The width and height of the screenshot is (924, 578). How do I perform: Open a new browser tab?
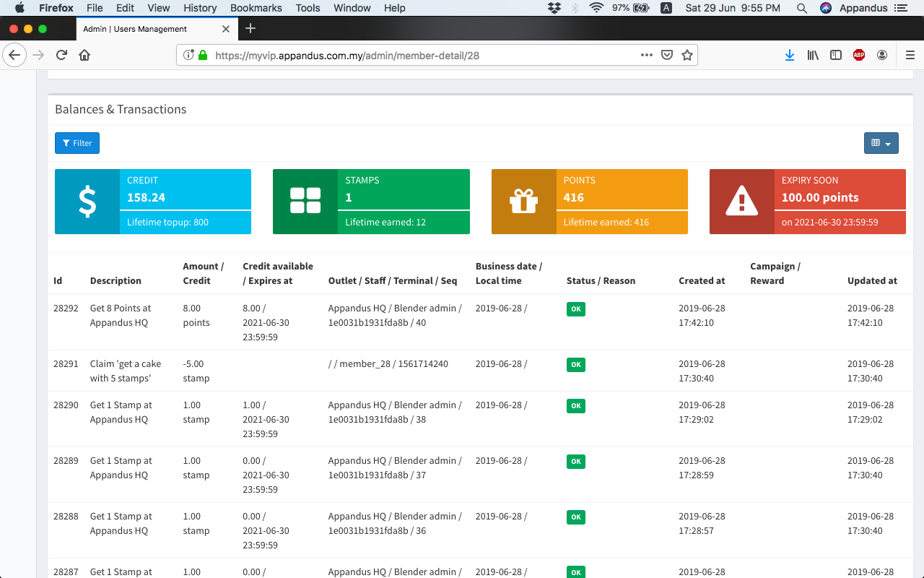(250, 29)
